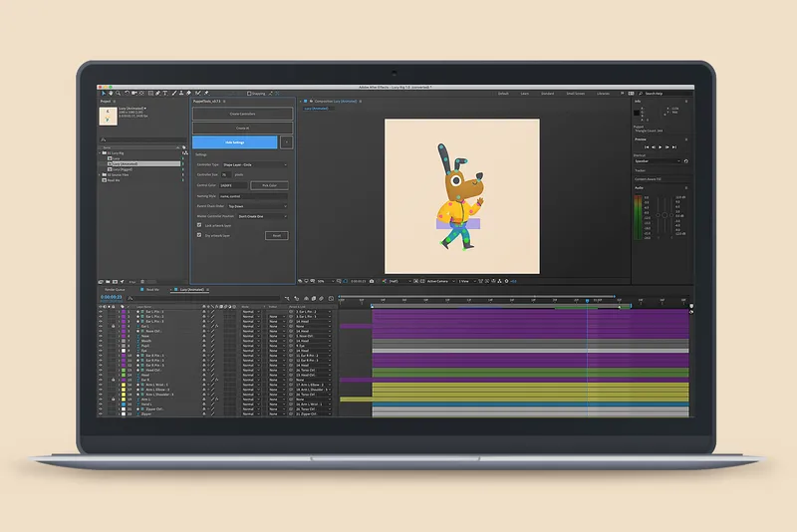Open Master Controller Position dropdown

pyautogui.click(x=262, y=216)
